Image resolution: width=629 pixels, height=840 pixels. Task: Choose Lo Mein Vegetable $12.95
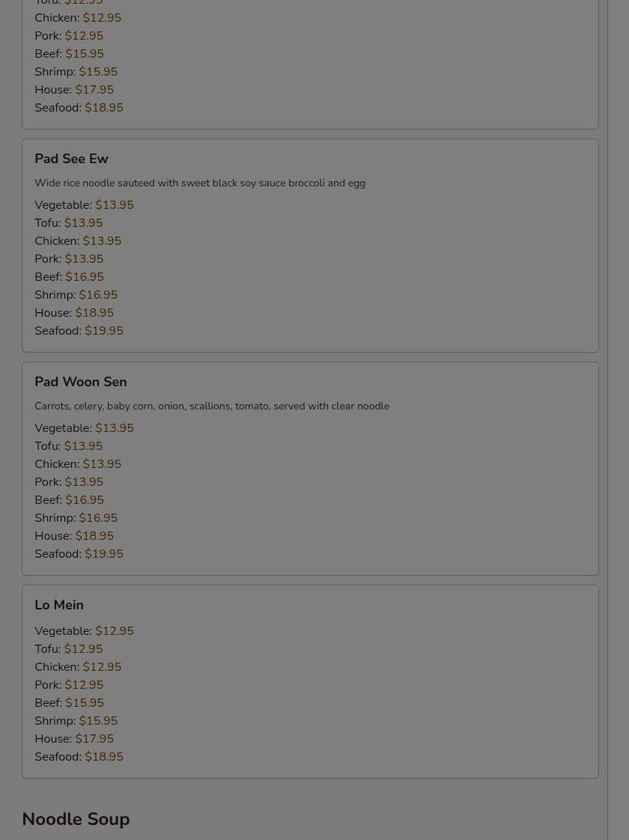84,630
